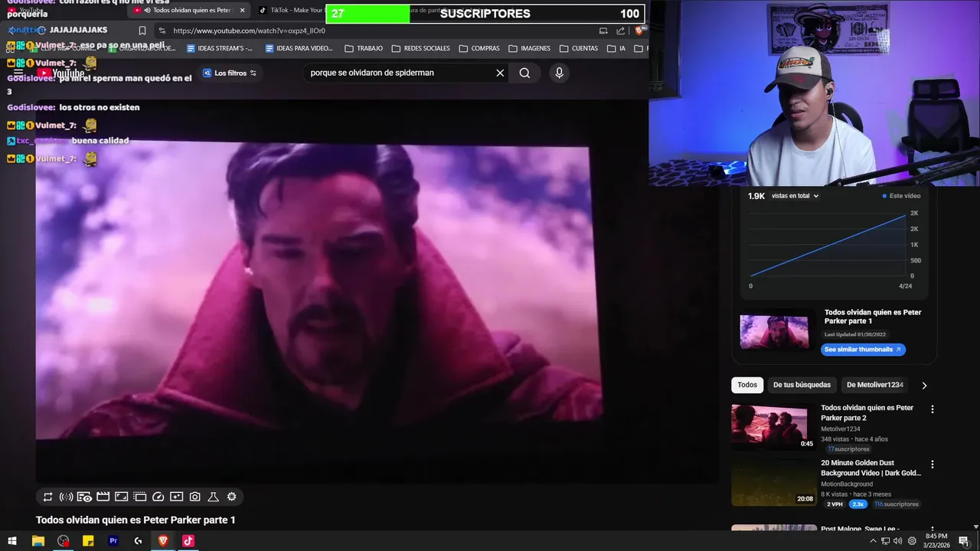This screenshot has width=980, height=551.
Task: Click Metoliver1234 channel name
Action: coord(841,429)
